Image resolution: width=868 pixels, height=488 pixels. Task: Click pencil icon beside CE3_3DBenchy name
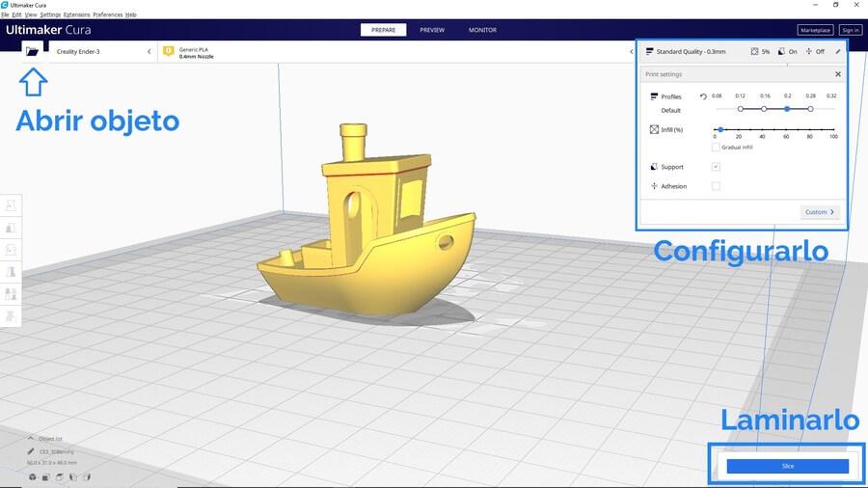click(31, 451)
